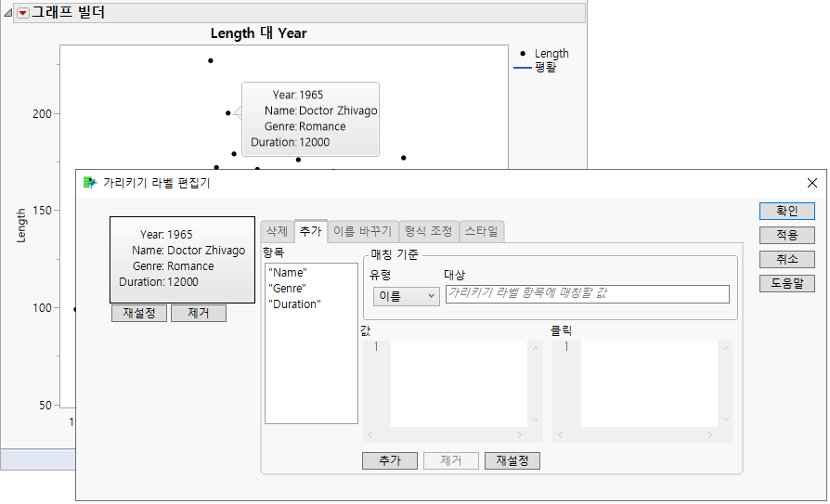Click the pinned hover label on the graph
Image resolution: width=830 pixels, height=504 pixels.
coord(311,119)
